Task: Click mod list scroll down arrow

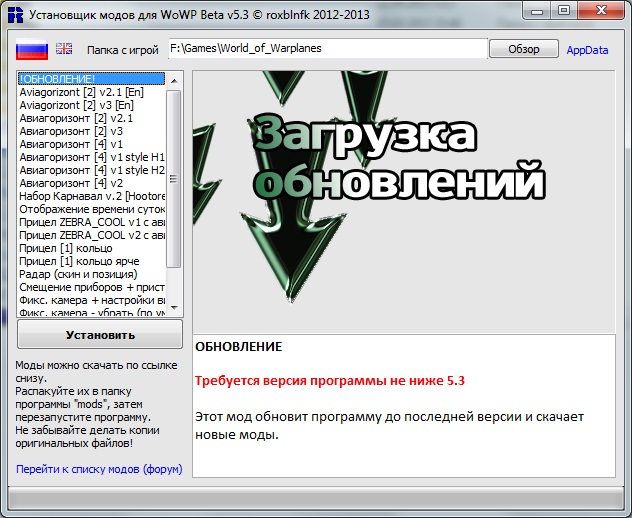Action: pos(174,308)
